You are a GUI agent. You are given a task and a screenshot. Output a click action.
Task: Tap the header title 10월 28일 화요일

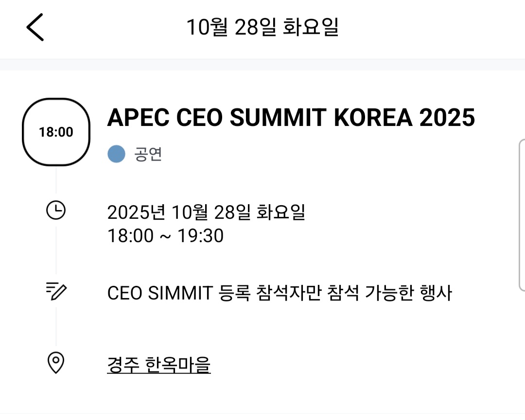262,27
